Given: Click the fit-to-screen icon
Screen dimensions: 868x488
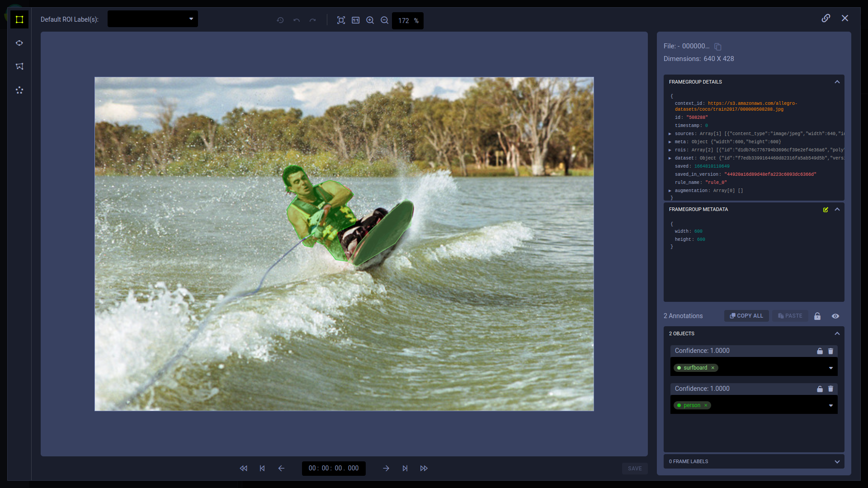Looking at the screenshot, I should pyautogui.click(x=341, y=20).
